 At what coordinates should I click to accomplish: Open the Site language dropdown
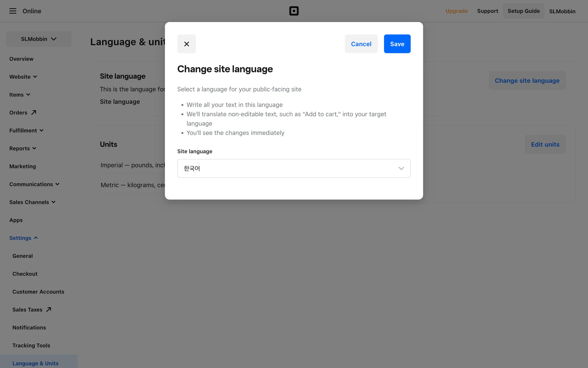[294, 168]
